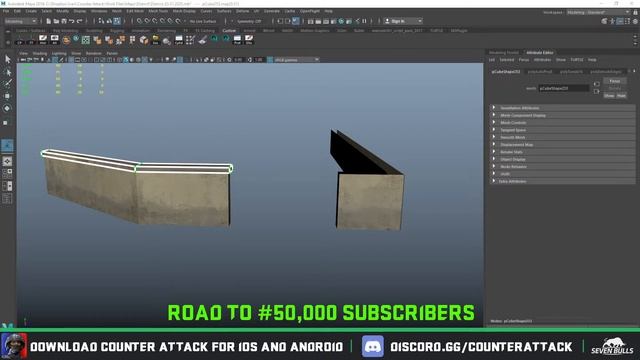Click the cube shelf icon
640x360 pixels.
144,40
